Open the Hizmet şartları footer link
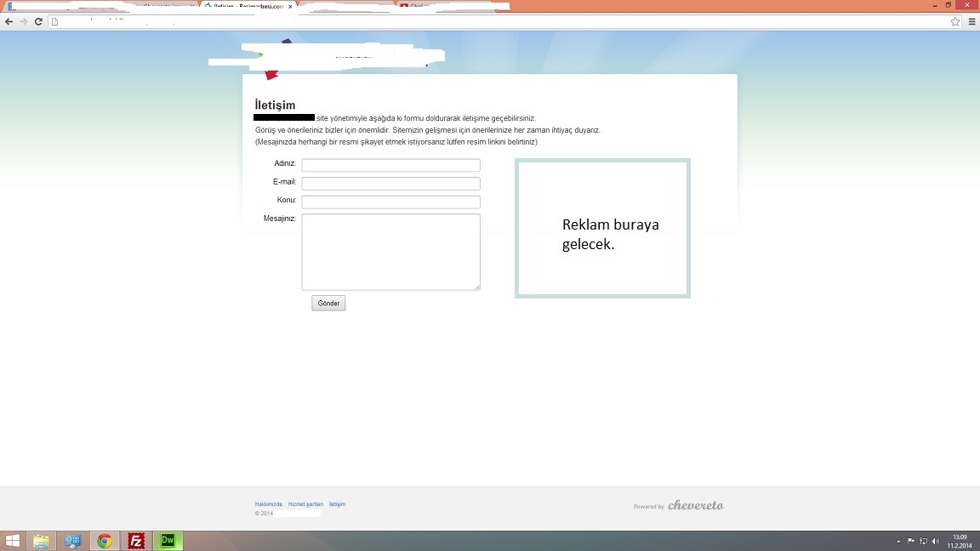 [x=305, y=504]
